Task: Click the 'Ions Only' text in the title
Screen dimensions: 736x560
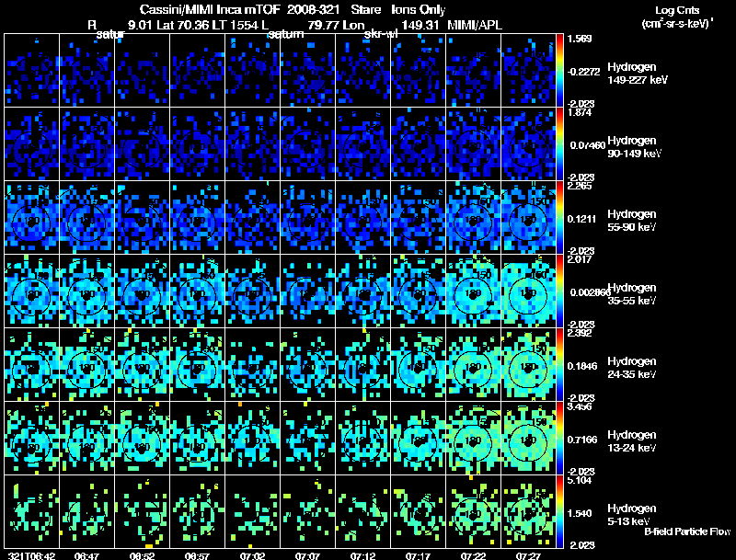Action: pyautogui.click(x=419, y=10)
